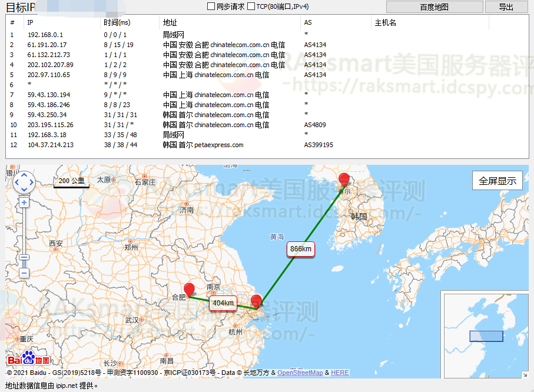The height and width of the screenshot is (392, 534).
Task: Click the address of hop 9 韩国 首尔
Action: click(x=216, y=115)
